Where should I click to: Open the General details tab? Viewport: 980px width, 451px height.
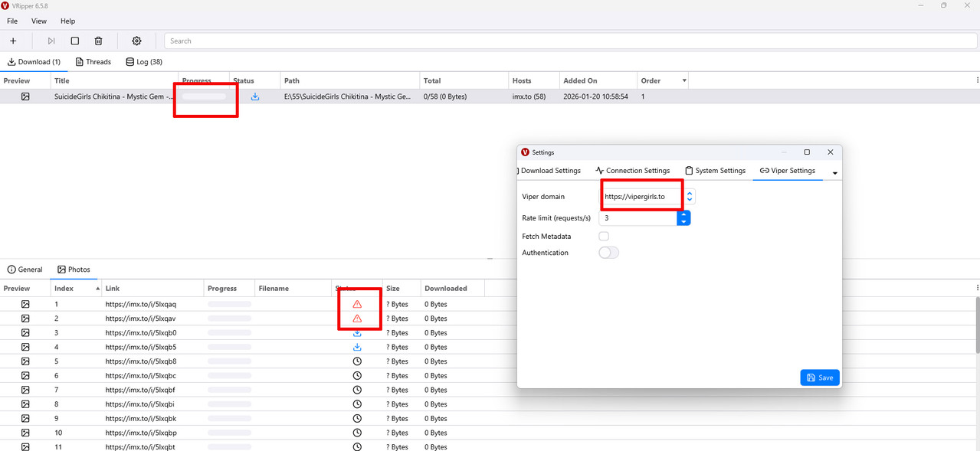(25, 270)
